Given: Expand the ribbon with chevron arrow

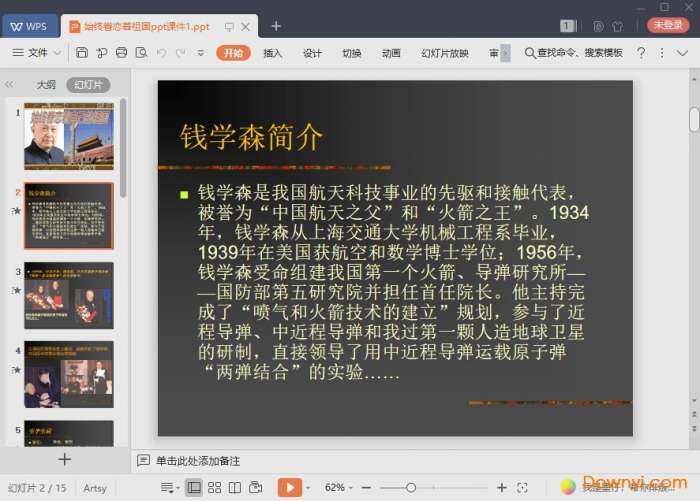Looking at the screenshot, I should pos(682,53).
